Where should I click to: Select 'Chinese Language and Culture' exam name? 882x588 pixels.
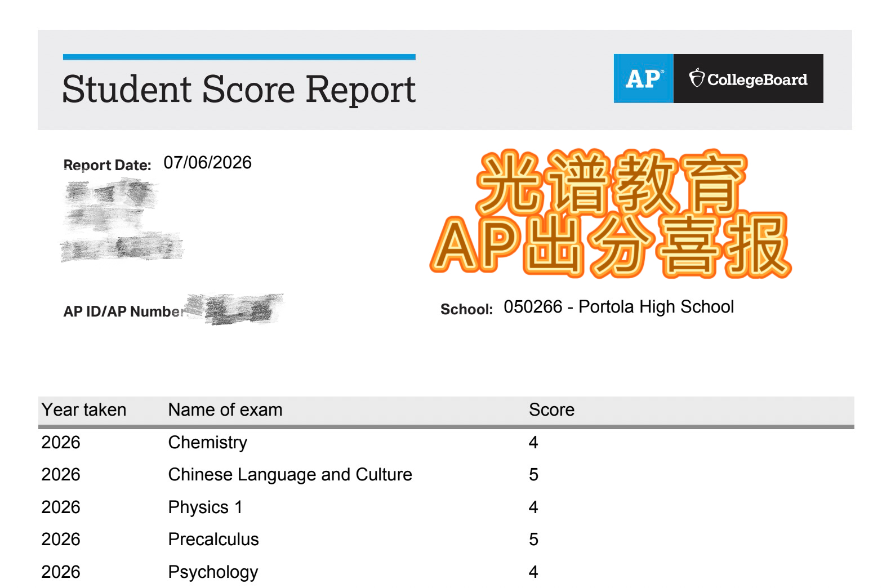[x=290, y=475]
